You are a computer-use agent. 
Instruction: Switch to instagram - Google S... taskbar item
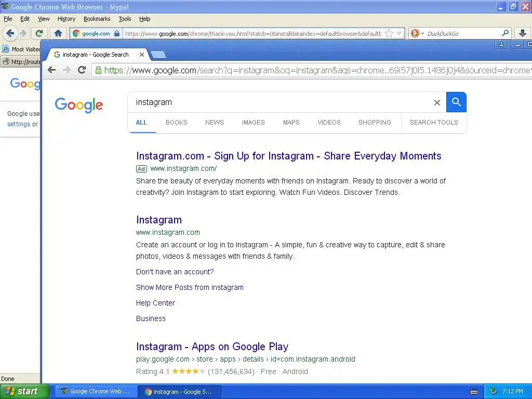click(180, 392)
